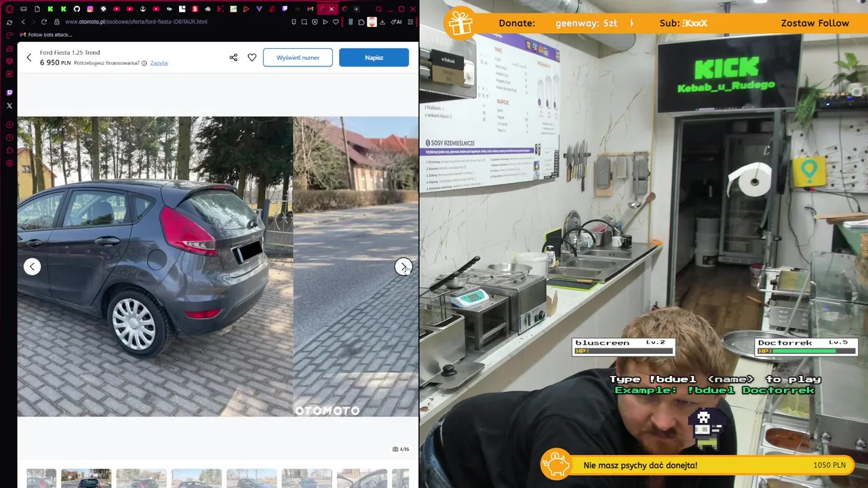Image resolution: width=868 pixels, height=488 pixels.
Task: Click the '4/16' photo counter
Action: pyautogui.click(x=401, y=449)
